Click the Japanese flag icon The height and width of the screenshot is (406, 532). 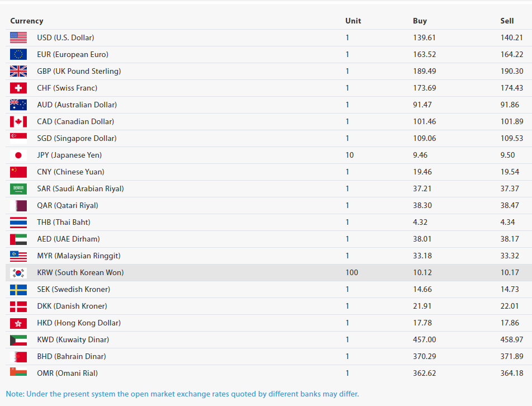(18, 155)
